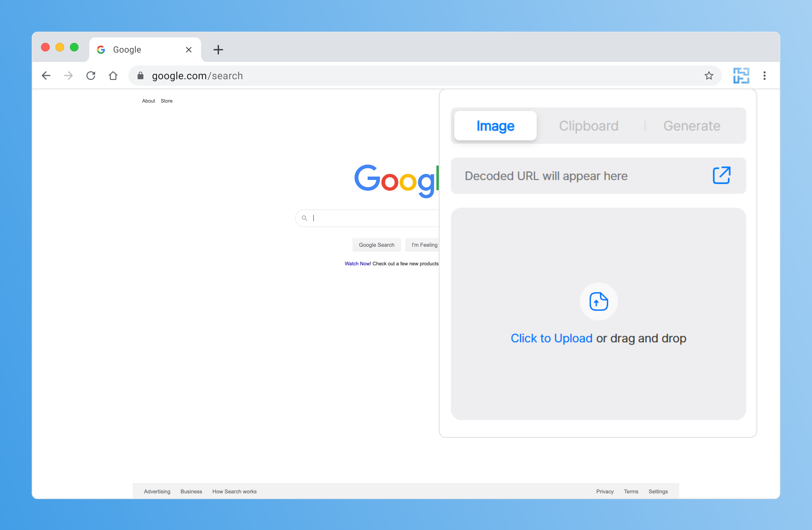This screenshot has width=812, height=530.
Task: Reload the current page
Action: click(91, 75)
